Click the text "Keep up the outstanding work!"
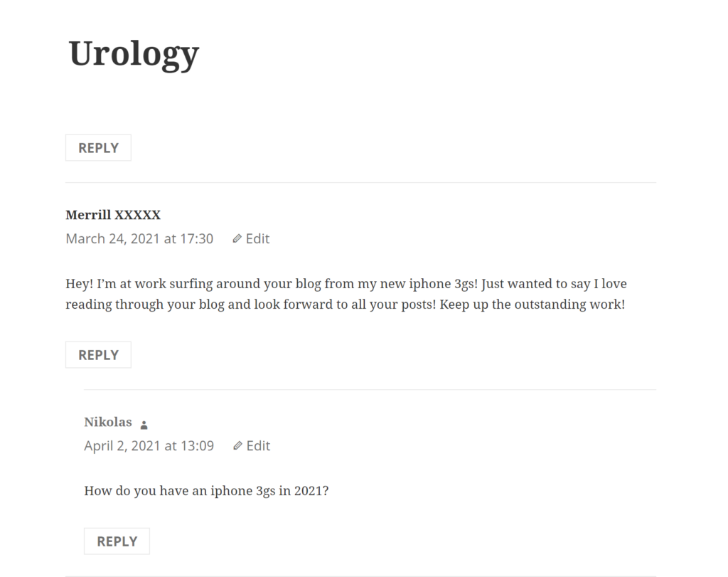 click(x=532, y=305)
